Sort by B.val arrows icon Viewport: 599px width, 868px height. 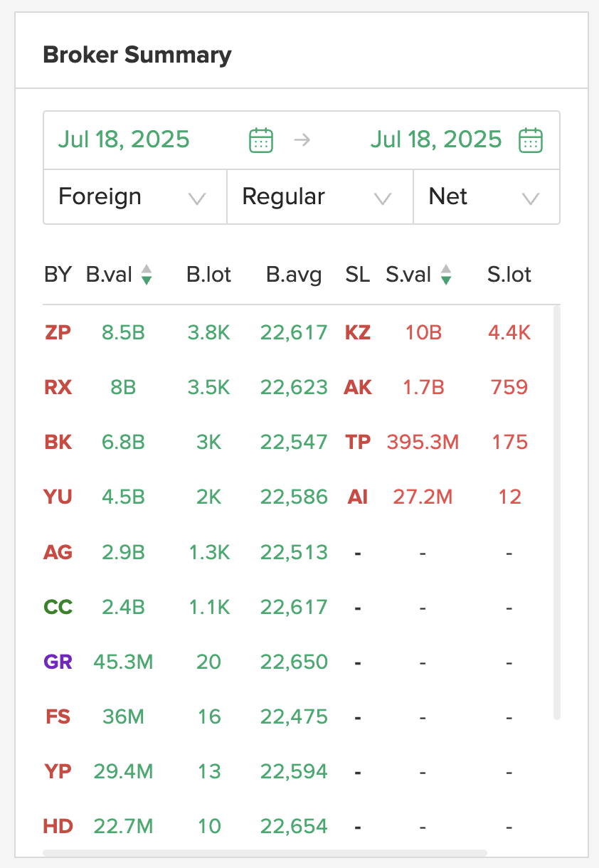(146, 275)
